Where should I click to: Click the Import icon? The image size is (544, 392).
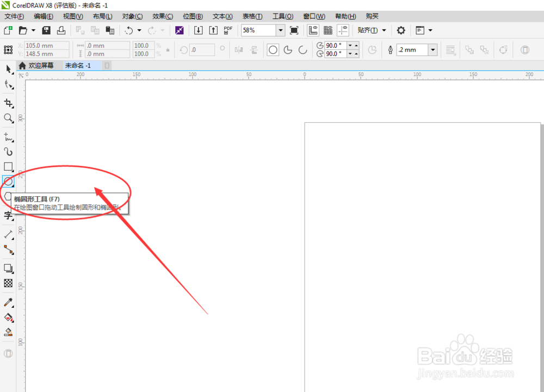(198, 30)
